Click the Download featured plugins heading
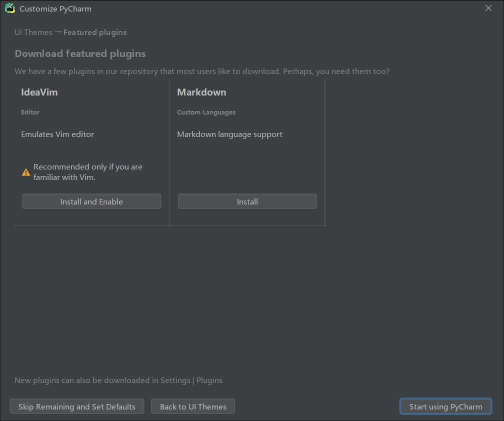 pos(80,53)
